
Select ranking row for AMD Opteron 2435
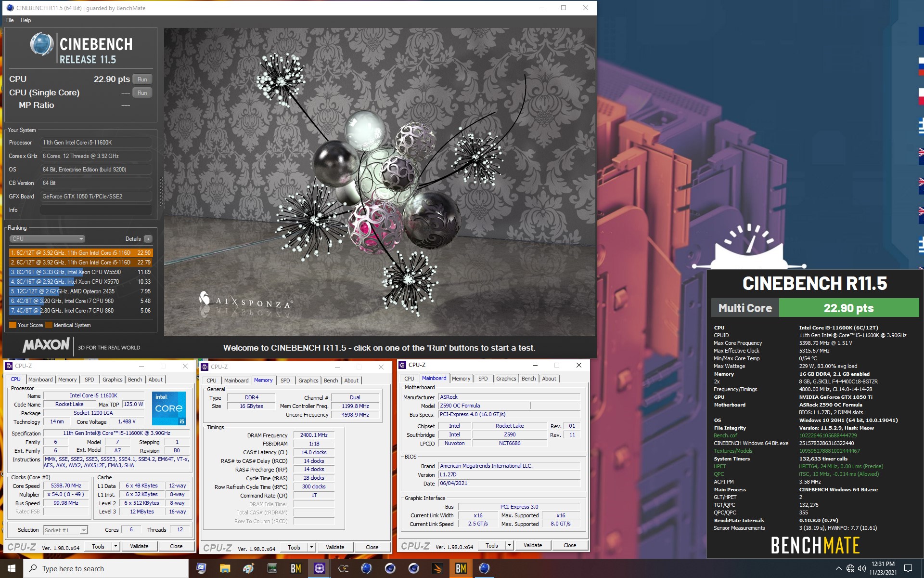click(81, 291)
